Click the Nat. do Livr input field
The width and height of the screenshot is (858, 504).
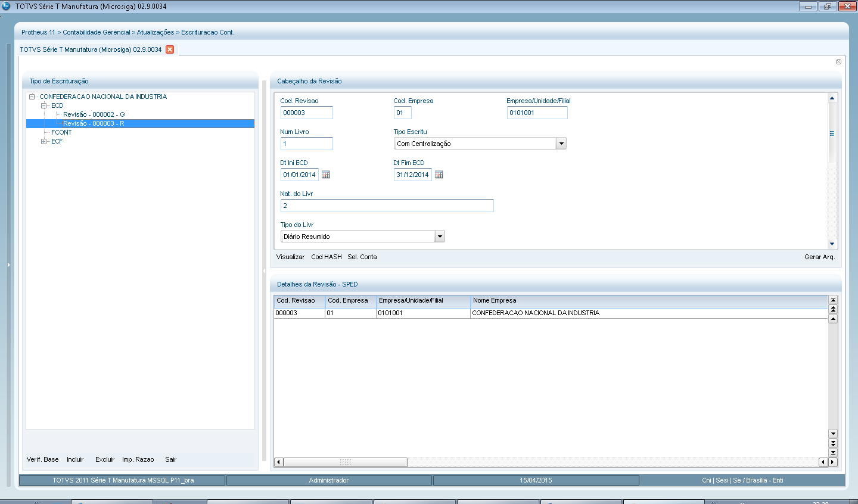point(387,206)
